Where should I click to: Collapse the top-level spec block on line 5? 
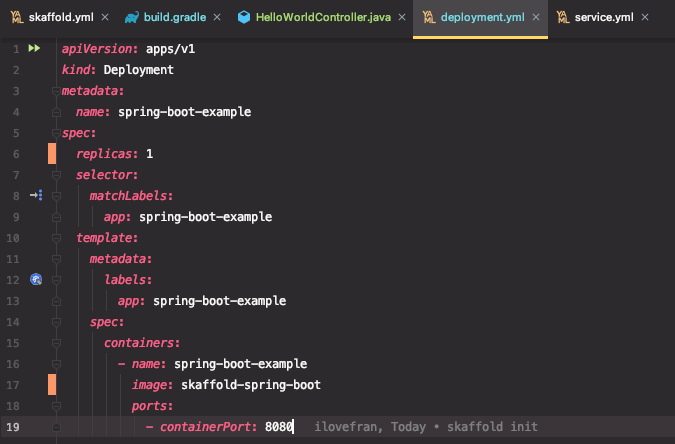click(x=56, y=133)
